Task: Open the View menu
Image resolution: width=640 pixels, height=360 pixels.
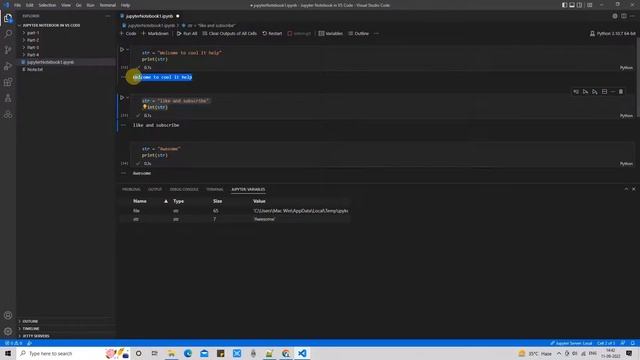Action: [66, 5]
